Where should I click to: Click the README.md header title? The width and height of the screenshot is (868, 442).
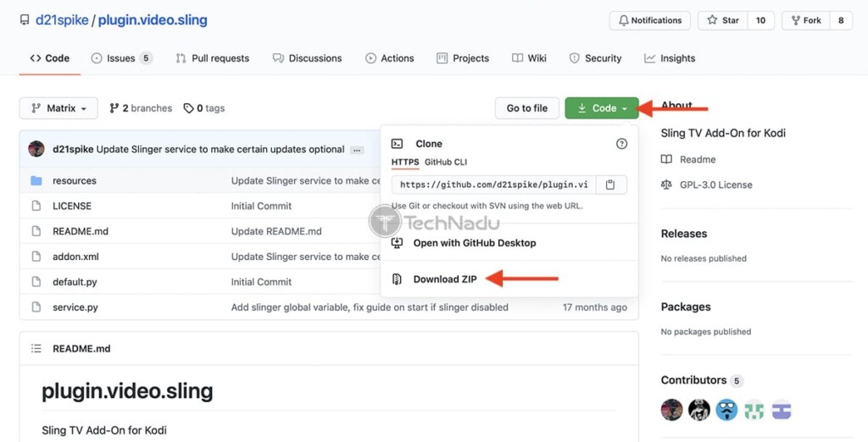pos(81,349)
